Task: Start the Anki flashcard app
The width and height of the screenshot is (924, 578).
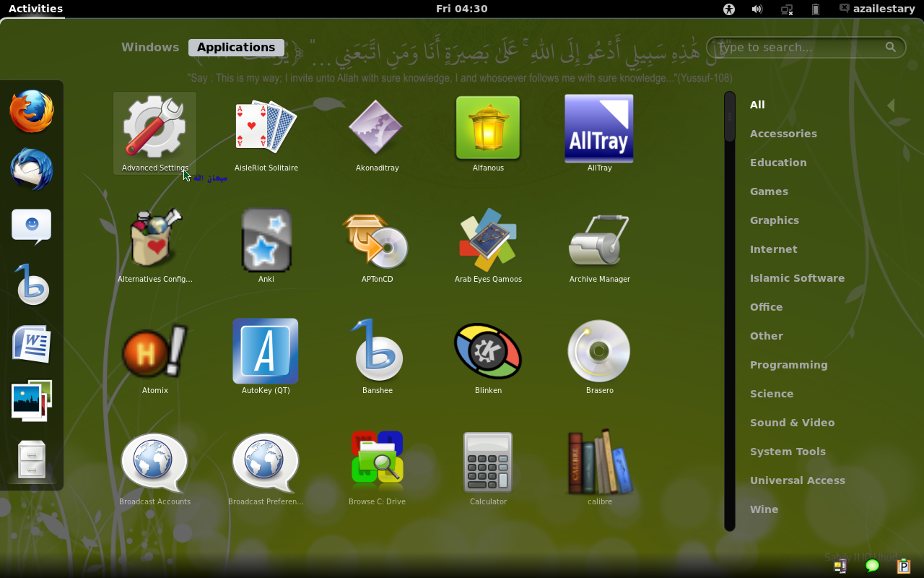Action: (266, 240)
